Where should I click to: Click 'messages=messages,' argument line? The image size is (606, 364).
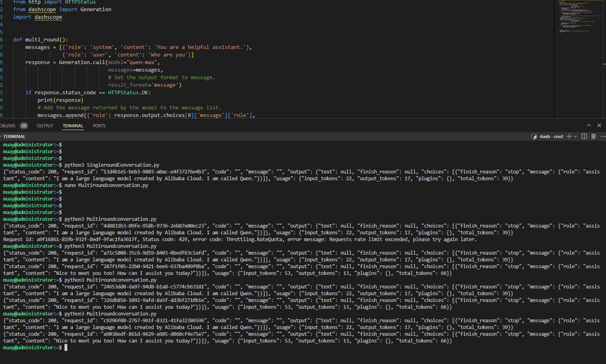135,70
